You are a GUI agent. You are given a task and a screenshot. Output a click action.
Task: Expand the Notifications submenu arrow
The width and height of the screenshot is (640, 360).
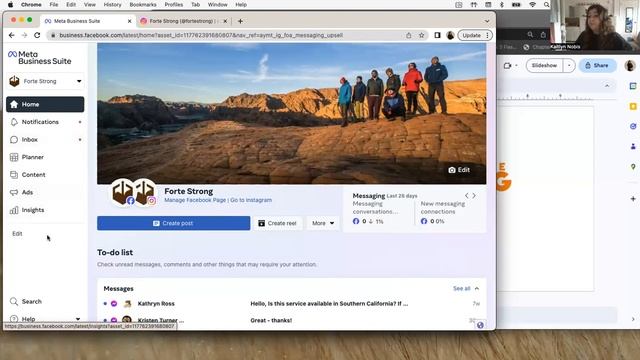[80, 122]
